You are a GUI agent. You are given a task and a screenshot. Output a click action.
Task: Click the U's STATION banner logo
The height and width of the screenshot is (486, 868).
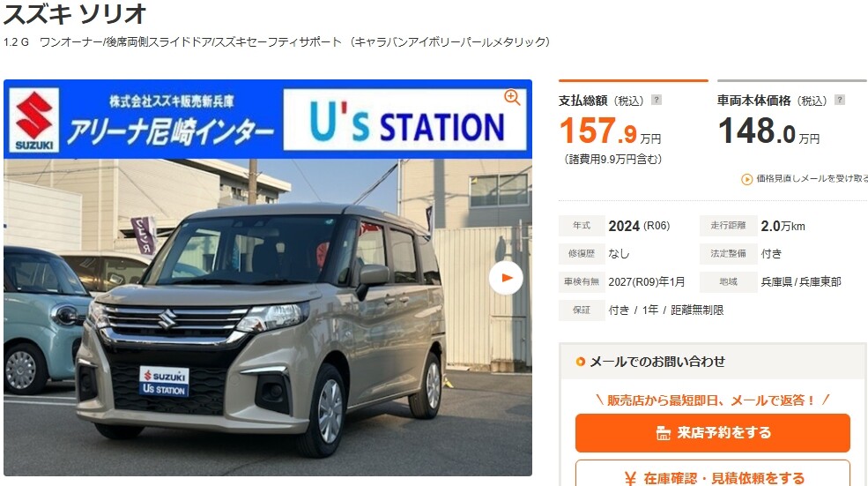pyautogui.click(x=405, y=120)
